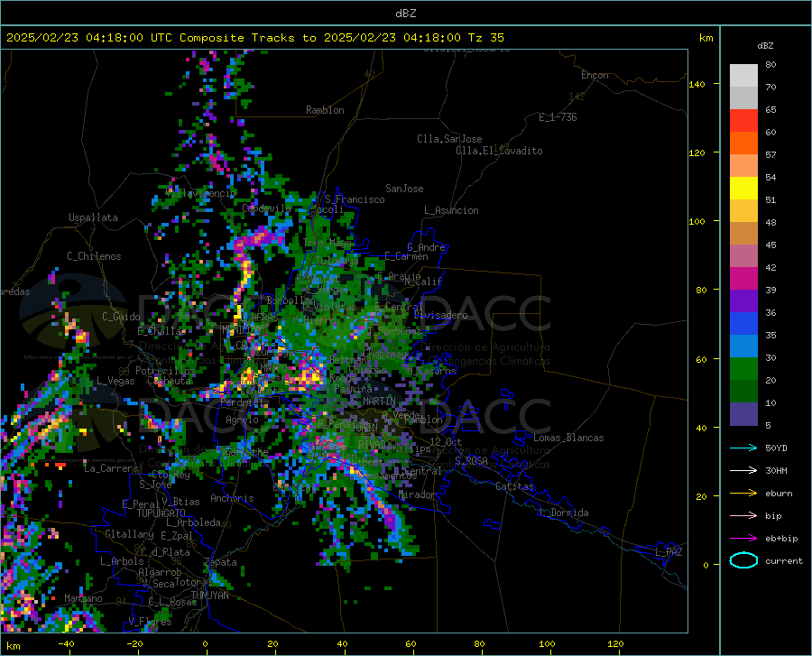
Task: Click the E_1-736 label on map
Action: [x=558, y=117]
